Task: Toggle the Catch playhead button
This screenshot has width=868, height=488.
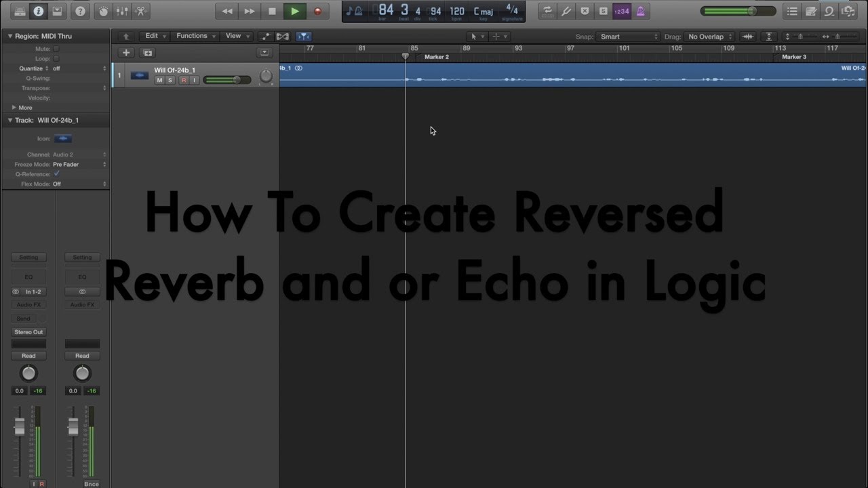Action: (x=304, y=37)
